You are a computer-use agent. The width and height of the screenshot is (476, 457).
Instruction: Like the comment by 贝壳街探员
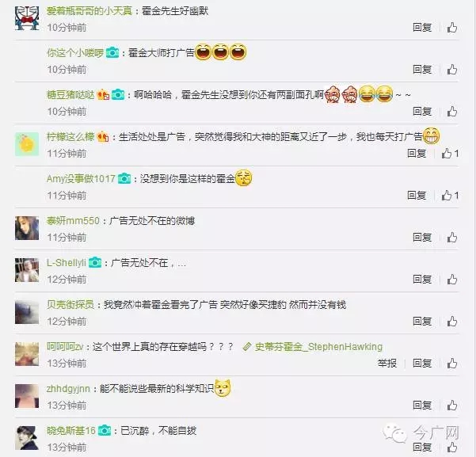[452, 321]
